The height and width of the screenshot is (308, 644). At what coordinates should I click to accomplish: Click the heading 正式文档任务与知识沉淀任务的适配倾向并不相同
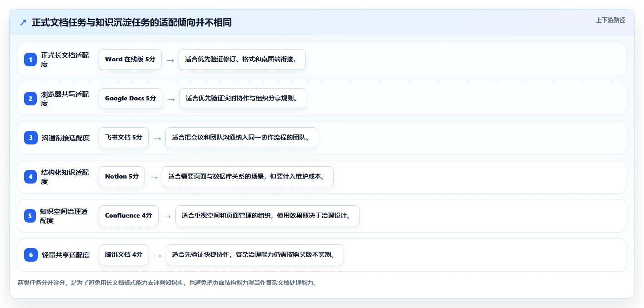coord(132,23)
